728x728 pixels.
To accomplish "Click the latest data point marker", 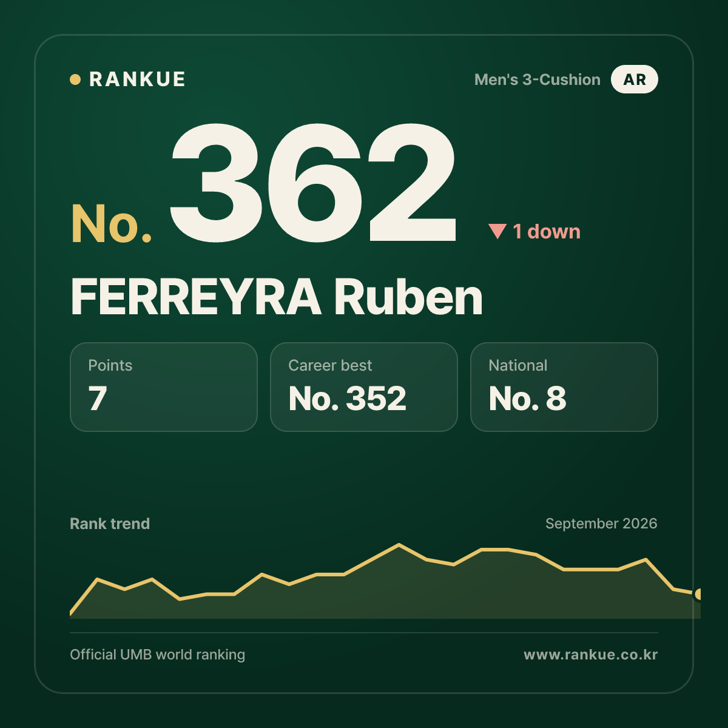I will click(698, 594).
